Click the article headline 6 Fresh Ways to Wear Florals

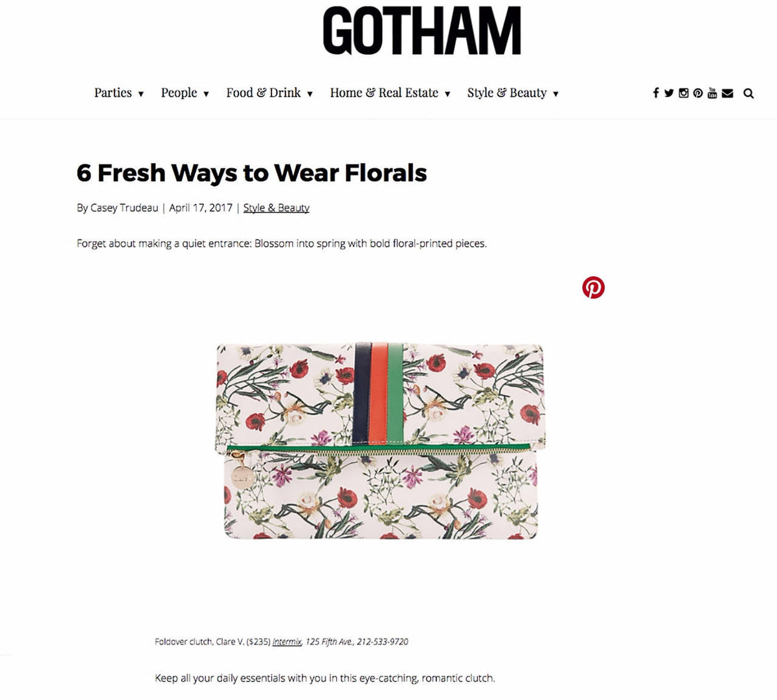click(x=252, y=173)
